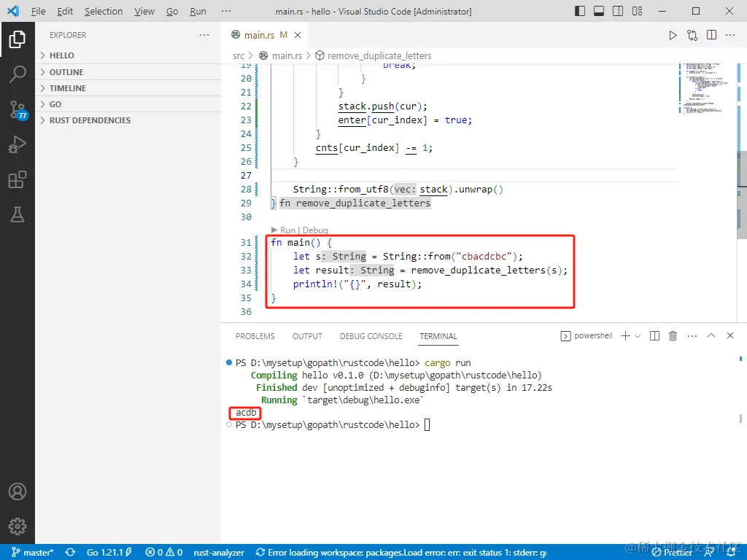Viewport: 747px width, 560px height.
Task: Open the Extensions view
Action: [x=18, y=179]
